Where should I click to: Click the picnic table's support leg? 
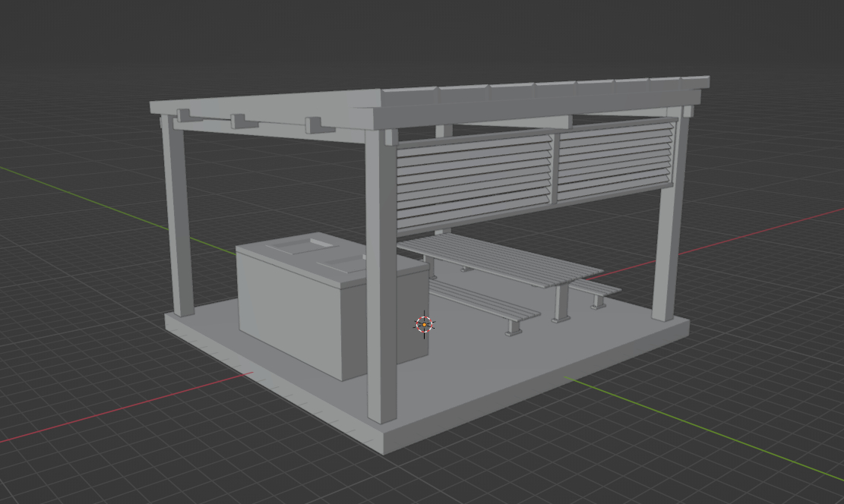click(x=561, y=302)
